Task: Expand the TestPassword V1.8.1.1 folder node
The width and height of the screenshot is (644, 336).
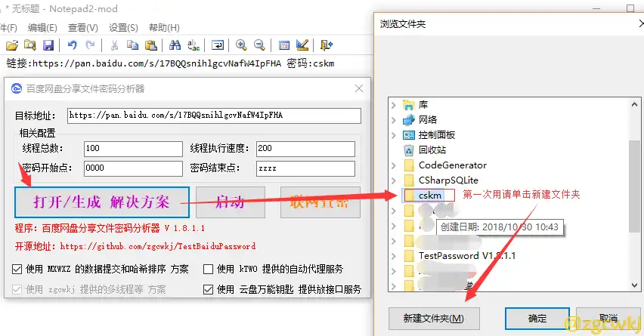Action: [x=394, y=256]
